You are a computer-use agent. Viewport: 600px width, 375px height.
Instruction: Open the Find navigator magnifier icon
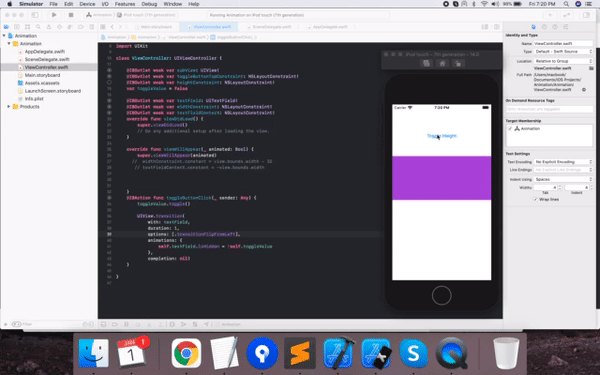click(x=38, y=27)
